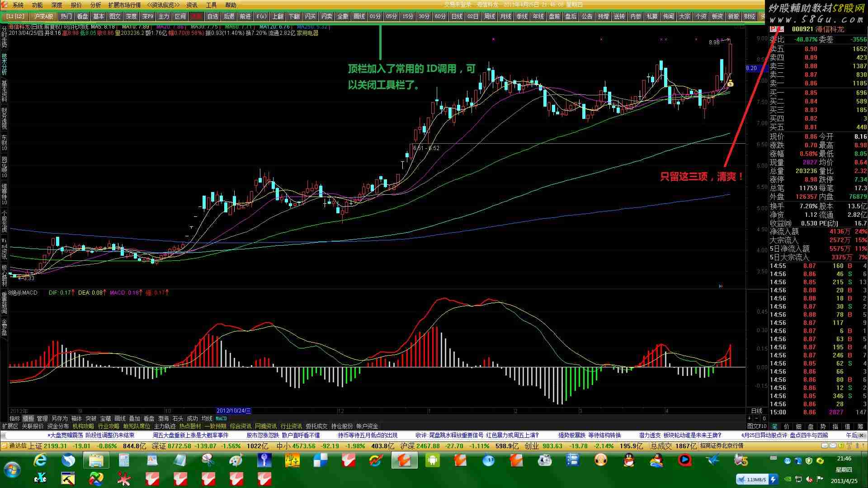This screenshot has height=488, width=868.
Task: Click the 图文 toolbar button
Action: tap(115, 16)
